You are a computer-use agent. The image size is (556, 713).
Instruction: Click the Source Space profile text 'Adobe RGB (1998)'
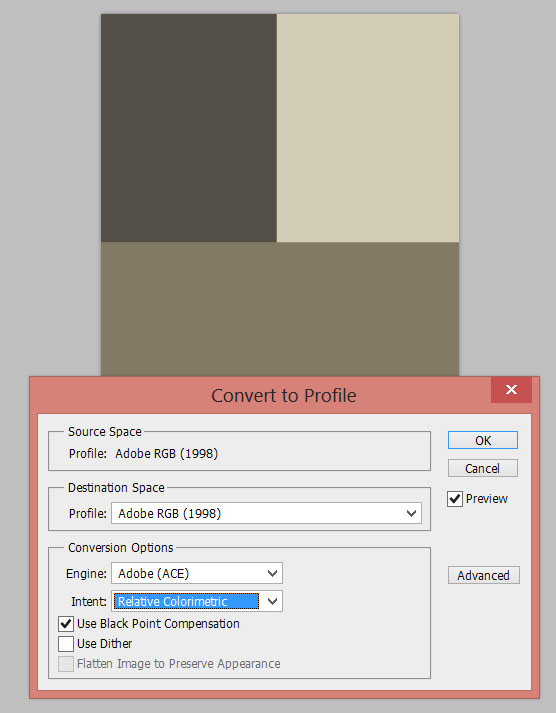click(x=166, y=454)
